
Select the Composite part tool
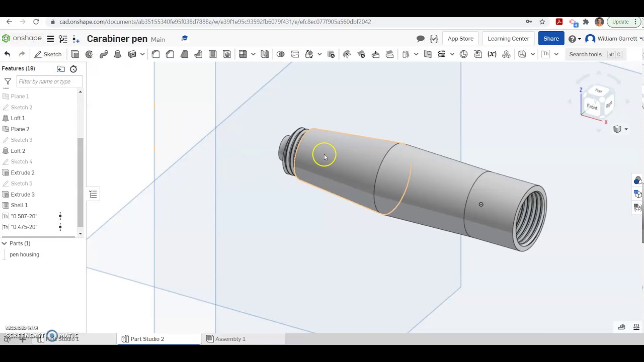pos(506,54)
